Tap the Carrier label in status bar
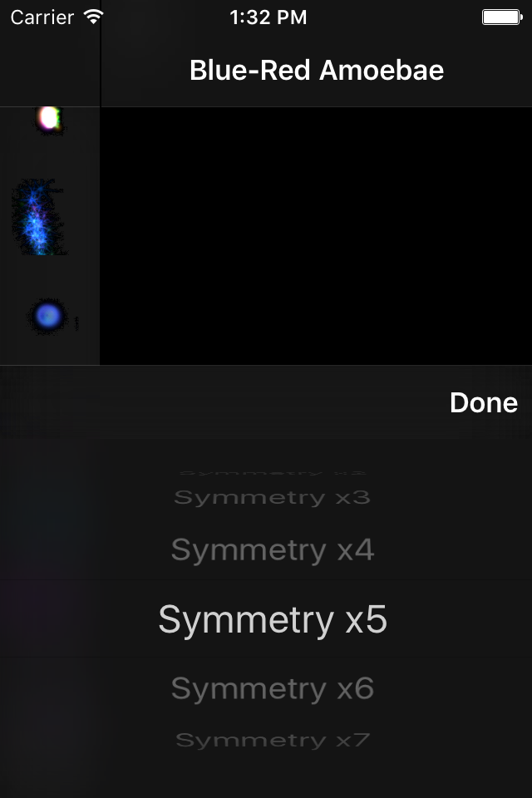Viewport: 532px width, 798px height. click(x=42, y=17)
